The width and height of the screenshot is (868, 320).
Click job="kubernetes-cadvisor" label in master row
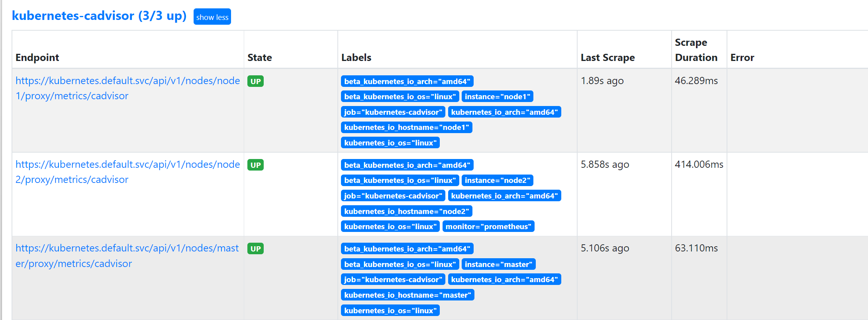(x=393, y=279)
